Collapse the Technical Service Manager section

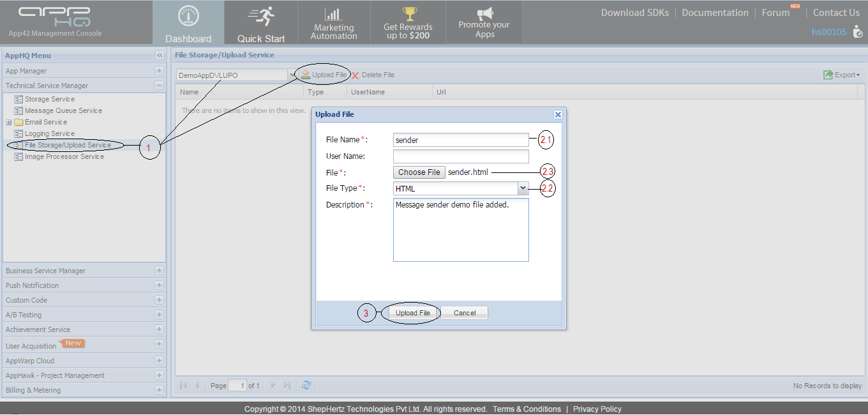159,86
